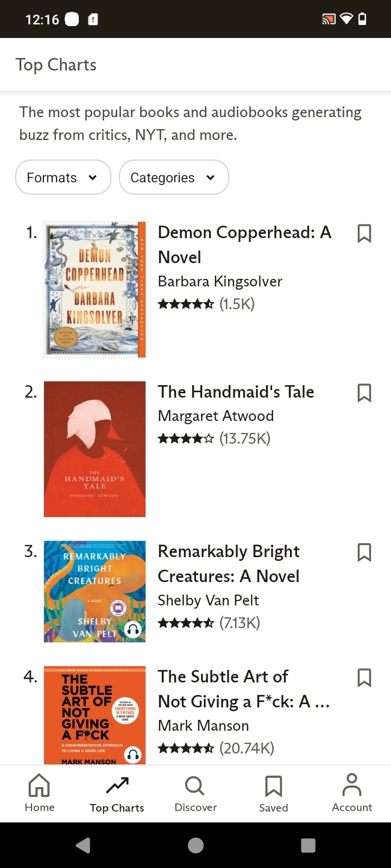Image resolution: width=391 pixels, height=868 pixels.
Task: Bookmark Demon Copperhead for later
Action: (364, 233)
